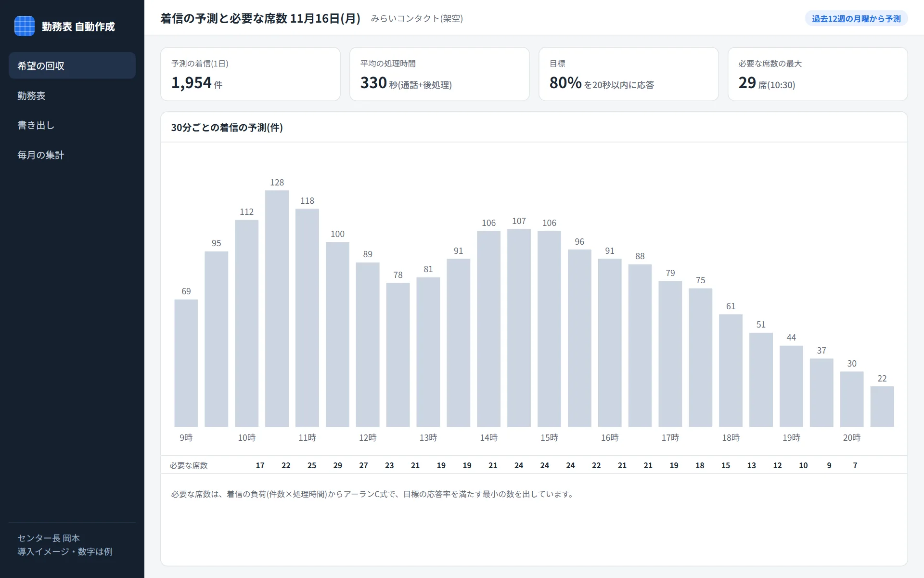Click the 勤務表 自動作成 app title
Viewport: 924px width, 578px height.
[78, 26]
